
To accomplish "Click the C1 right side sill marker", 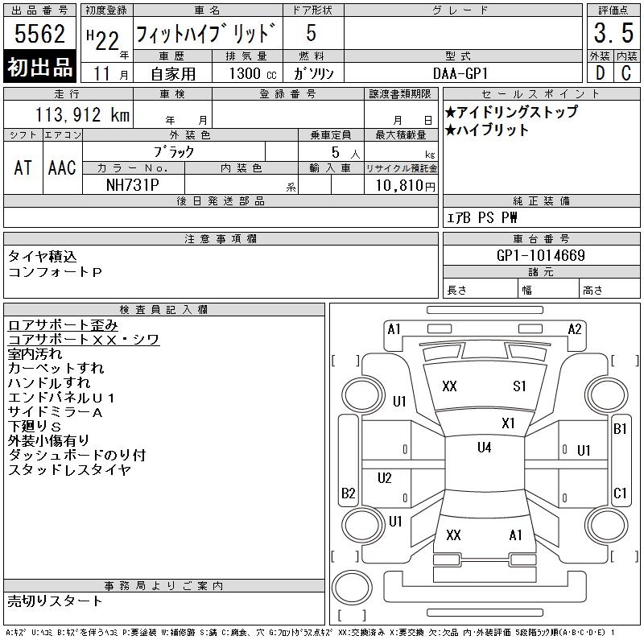I will click(x=620, y=493).
